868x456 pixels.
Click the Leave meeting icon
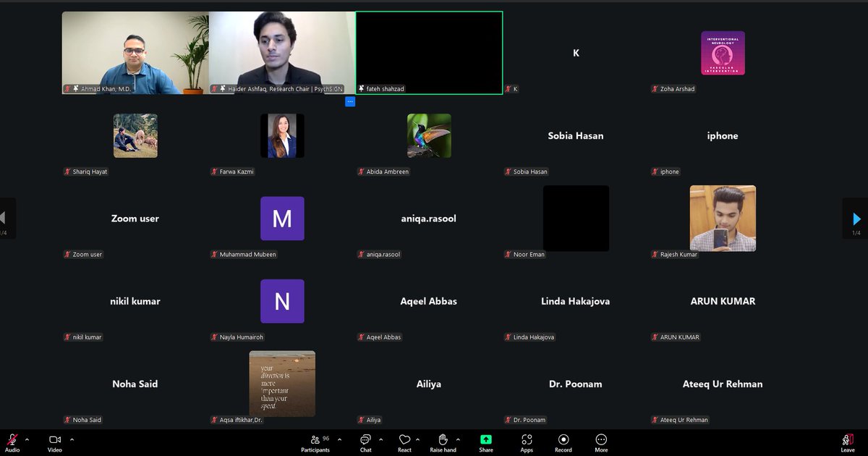[847, 439]
